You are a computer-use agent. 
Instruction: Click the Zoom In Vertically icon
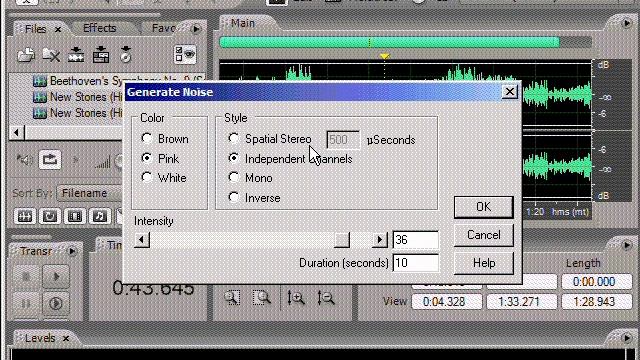[x=296, y=298]
